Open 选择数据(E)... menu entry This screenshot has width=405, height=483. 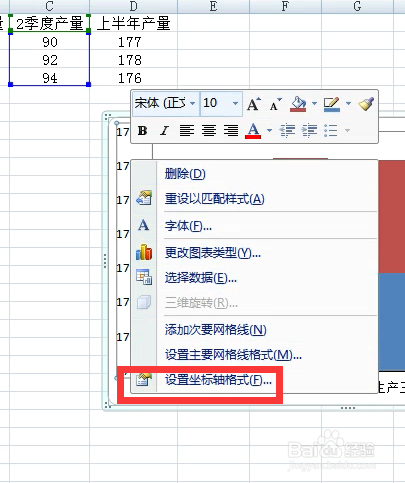pos(255,277)
